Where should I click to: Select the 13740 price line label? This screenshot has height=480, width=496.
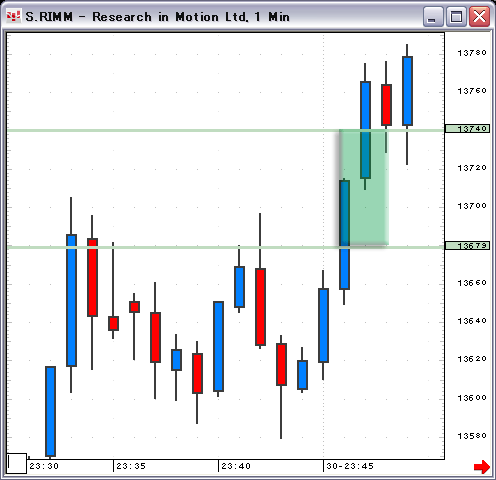[467, 129]
